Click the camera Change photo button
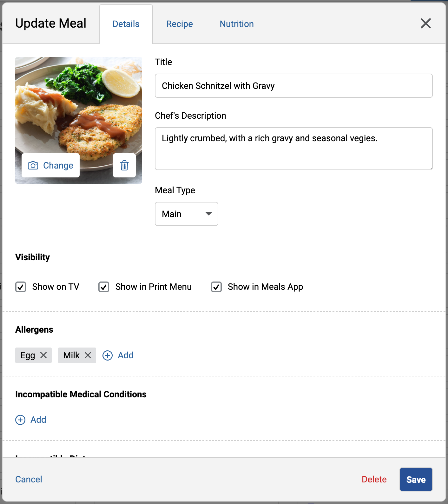This screenshot has height=504, width=448. click(51, 165)
